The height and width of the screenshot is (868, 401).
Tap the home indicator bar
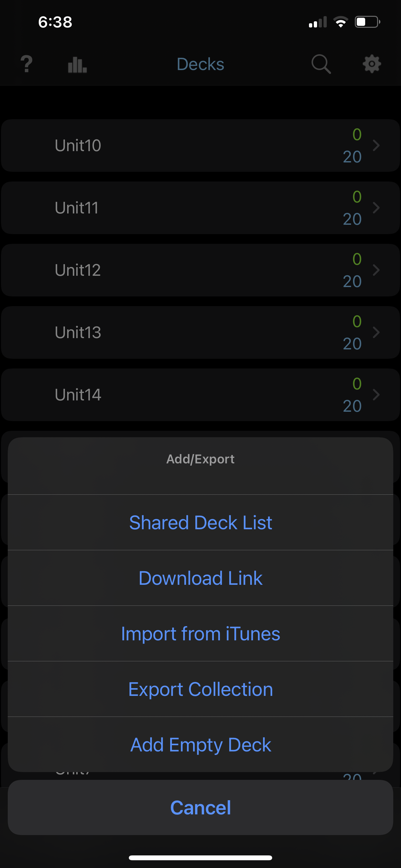tap(200, 858)
